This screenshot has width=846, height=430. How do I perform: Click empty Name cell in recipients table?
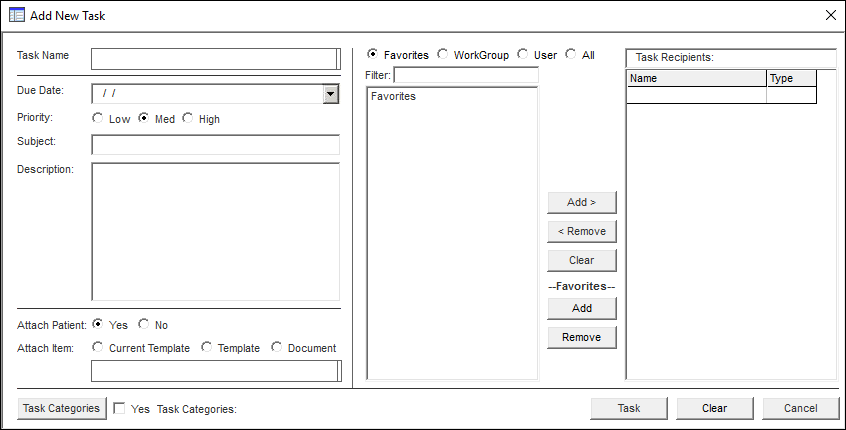(x=697, y=95)
